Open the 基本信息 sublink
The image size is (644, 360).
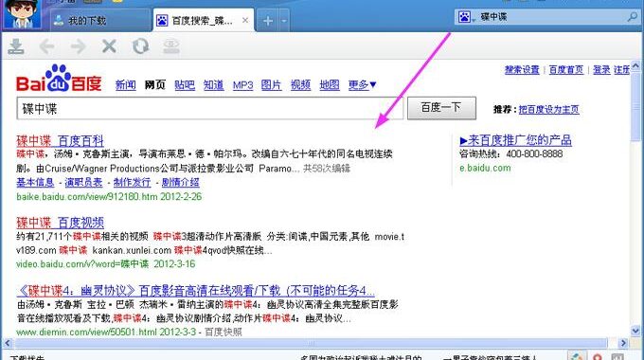(x=35, y=182)
